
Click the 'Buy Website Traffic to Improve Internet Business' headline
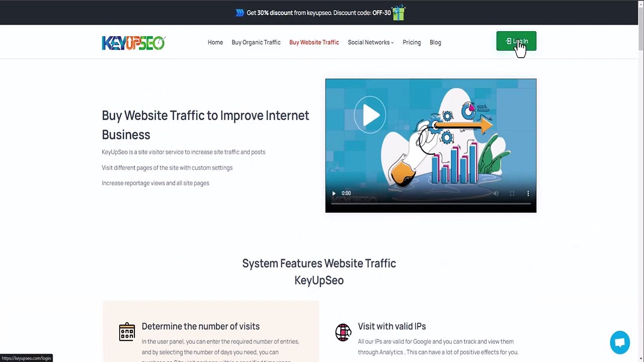pyautogui.click(x=205, y=125)
